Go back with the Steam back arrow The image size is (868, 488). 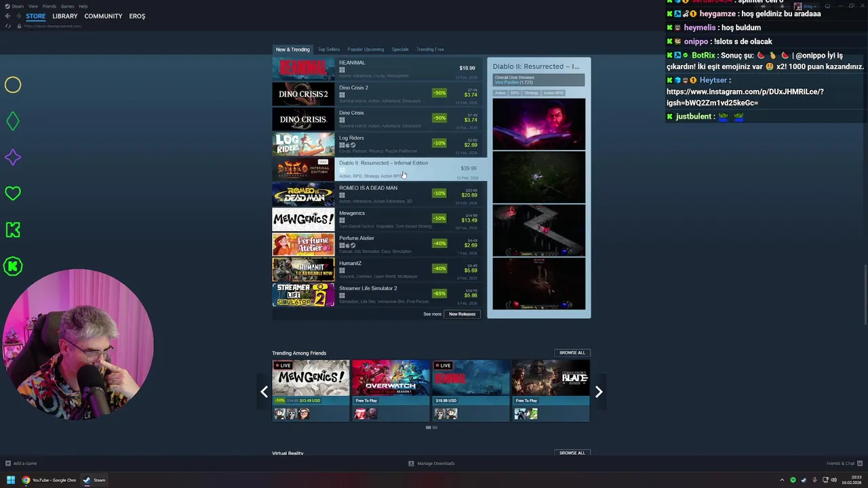[x=8, y=16]
